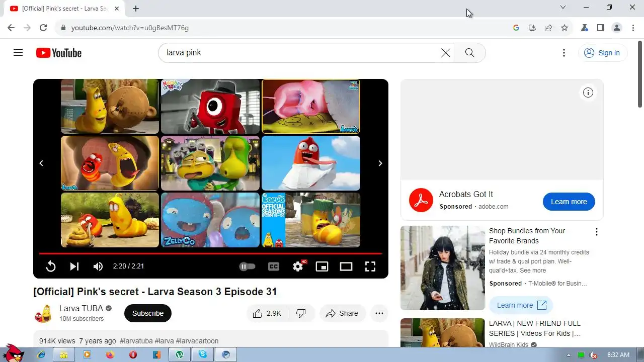The image size is (644, 362).
Task: Open the ad info icon
Action: click(588, 93)
